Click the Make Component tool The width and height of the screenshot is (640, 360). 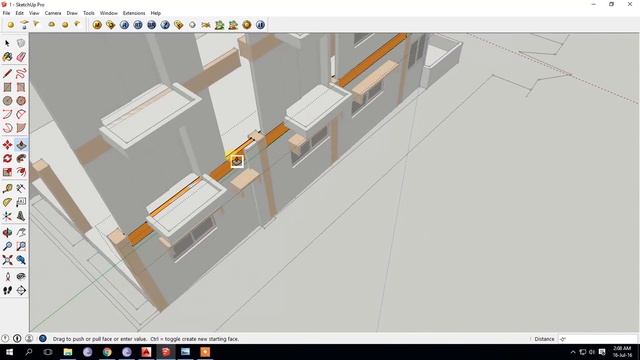pyautogui.click(x=21, y=43)
